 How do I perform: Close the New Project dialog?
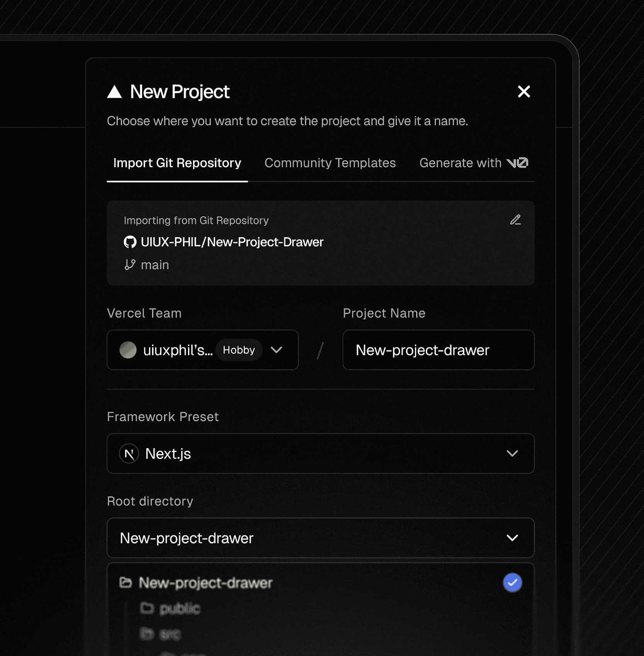coord(524,92)
